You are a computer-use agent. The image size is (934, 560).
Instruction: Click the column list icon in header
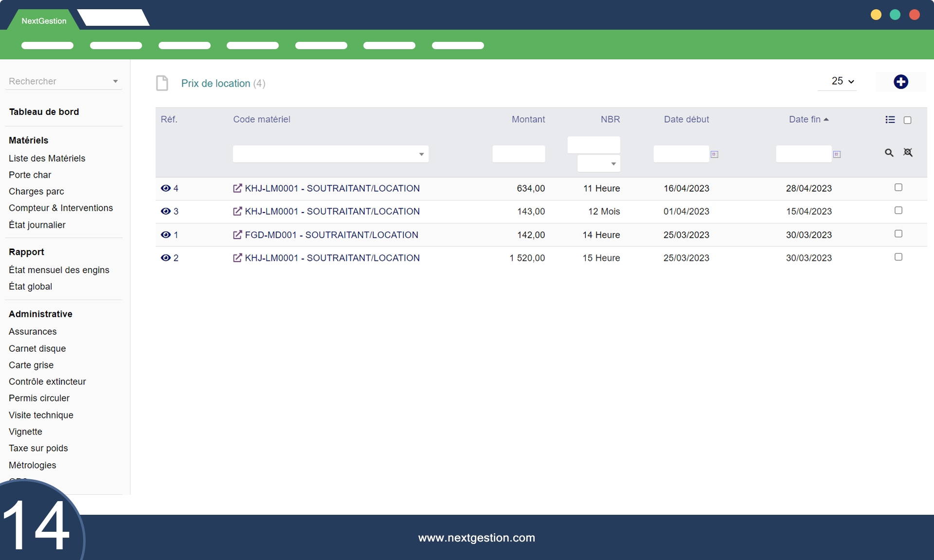(x=890, y=120)
